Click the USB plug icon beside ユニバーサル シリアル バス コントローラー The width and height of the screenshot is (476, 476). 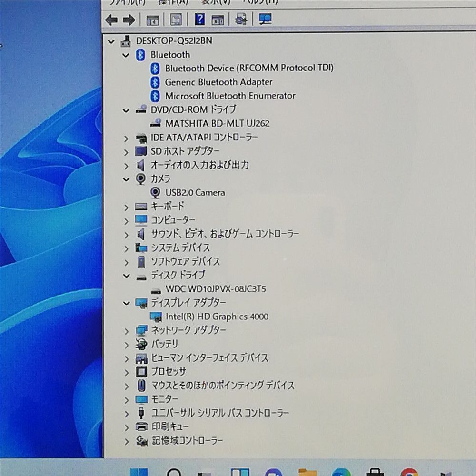141,413
